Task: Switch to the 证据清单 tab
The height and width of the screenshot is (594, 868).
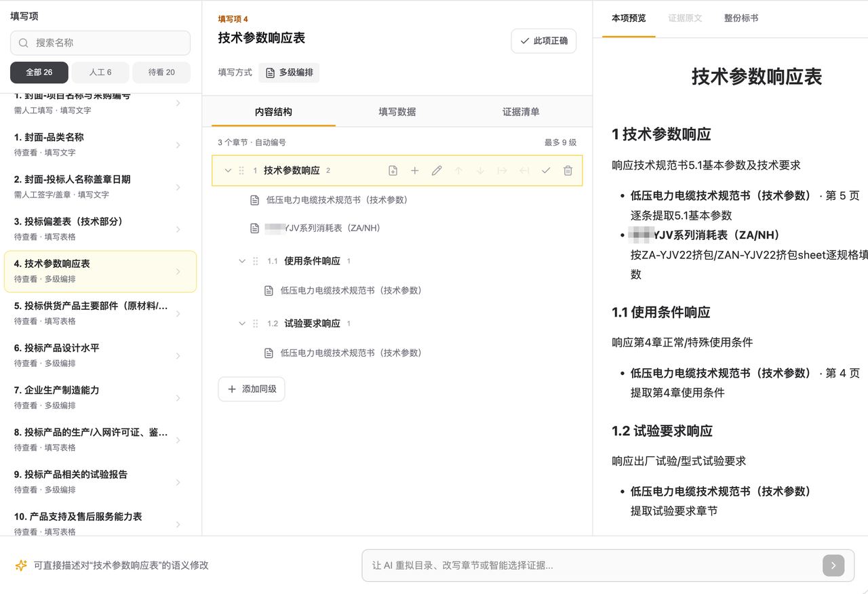Action: pyautogui.click(x=521, y=112)
